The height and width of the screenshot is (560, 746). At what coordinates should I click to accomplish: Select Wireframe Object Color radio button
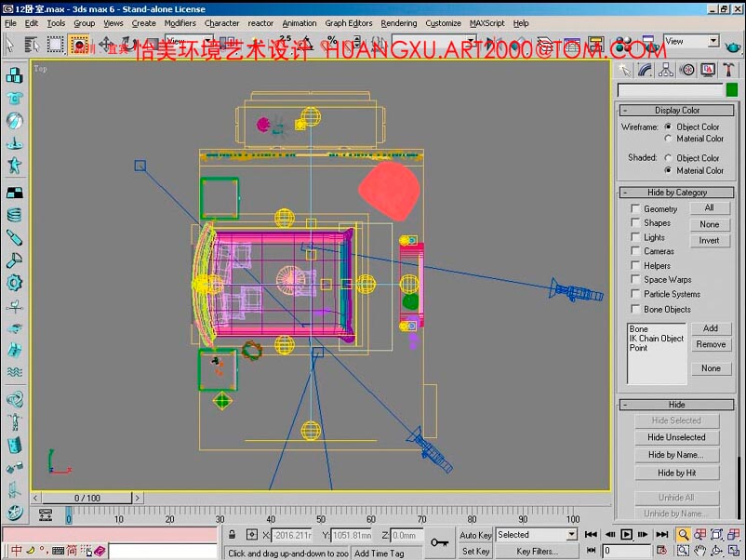[668, 127]
